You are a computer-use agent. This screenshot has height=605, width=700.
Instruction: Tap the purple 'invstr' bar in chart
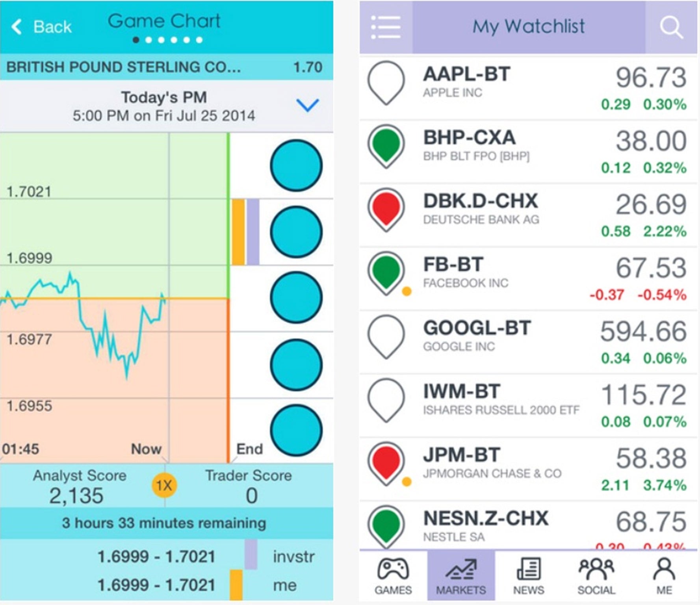pyautogui.click(x=253, y=232)
